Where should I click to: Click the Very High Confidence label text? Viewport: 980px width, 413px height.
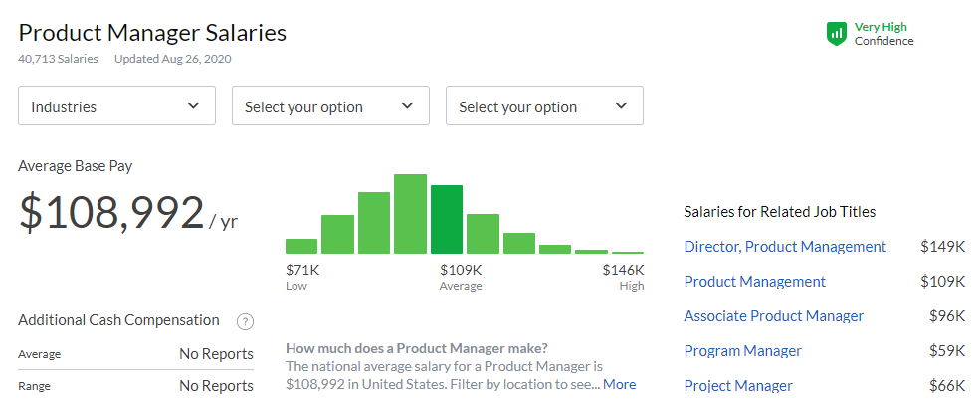[882, 34]
